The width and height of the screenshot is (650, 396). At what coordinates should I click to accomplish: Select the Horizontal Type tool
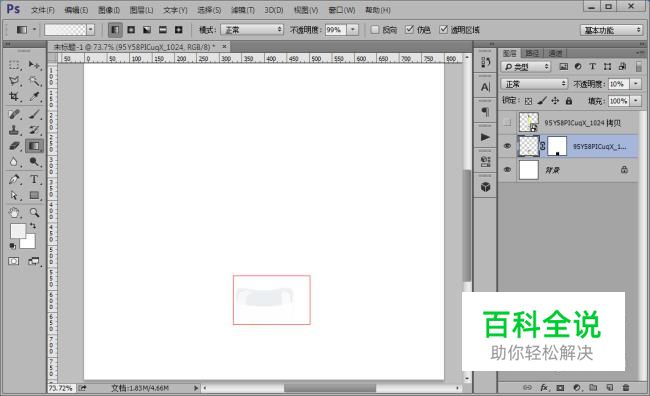(34, 180)
